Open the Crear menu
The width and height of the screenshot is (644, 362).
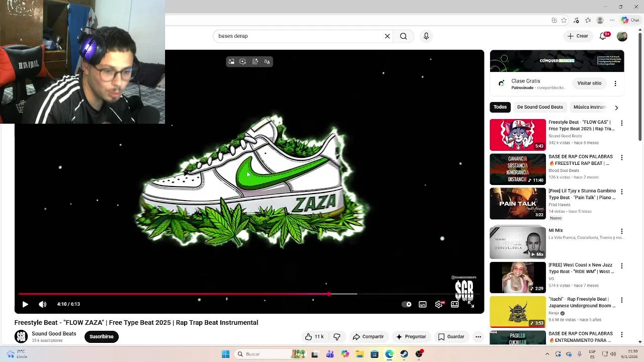pyautogui.click(x=577, y=36)
